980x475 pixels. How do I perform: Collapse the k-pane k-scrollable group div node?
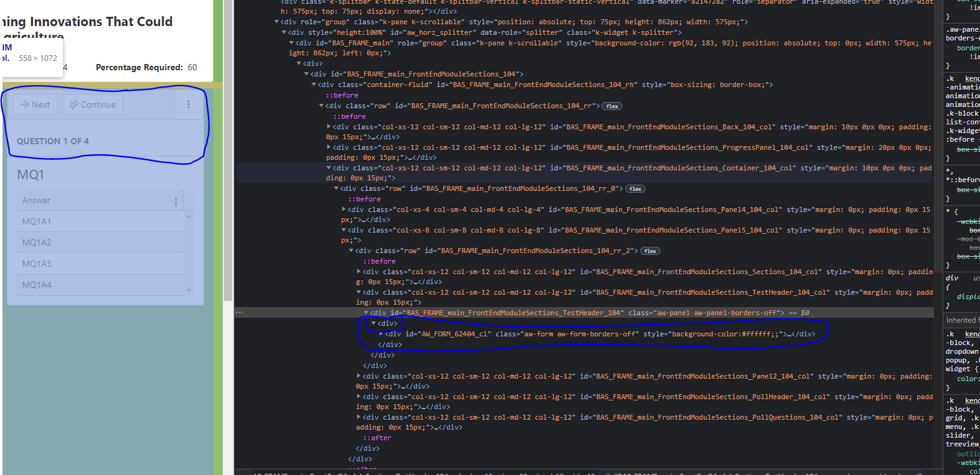[x=277, y=22]
